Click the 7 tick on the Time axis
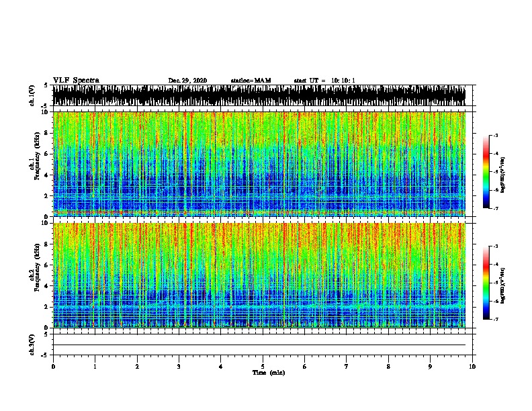Image resolution: width=532 pixels, height=411 pixels. click(x=347, y=367)
